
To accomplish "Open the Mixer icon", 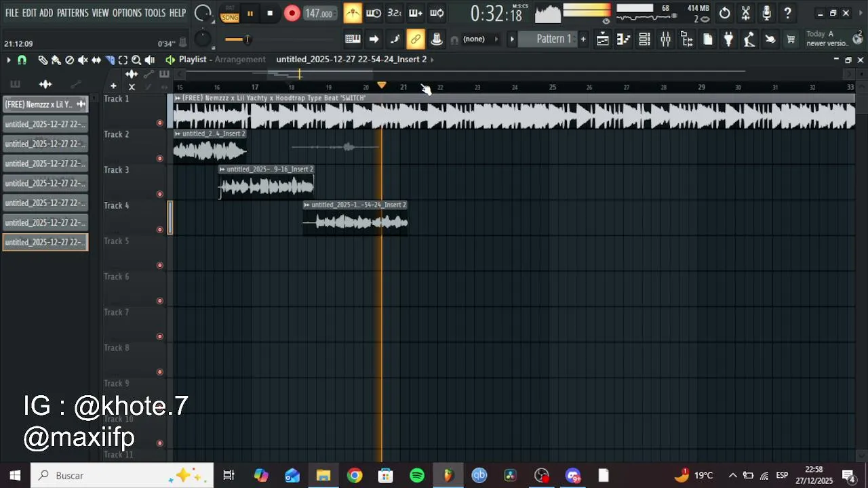I will coord(665,39).
